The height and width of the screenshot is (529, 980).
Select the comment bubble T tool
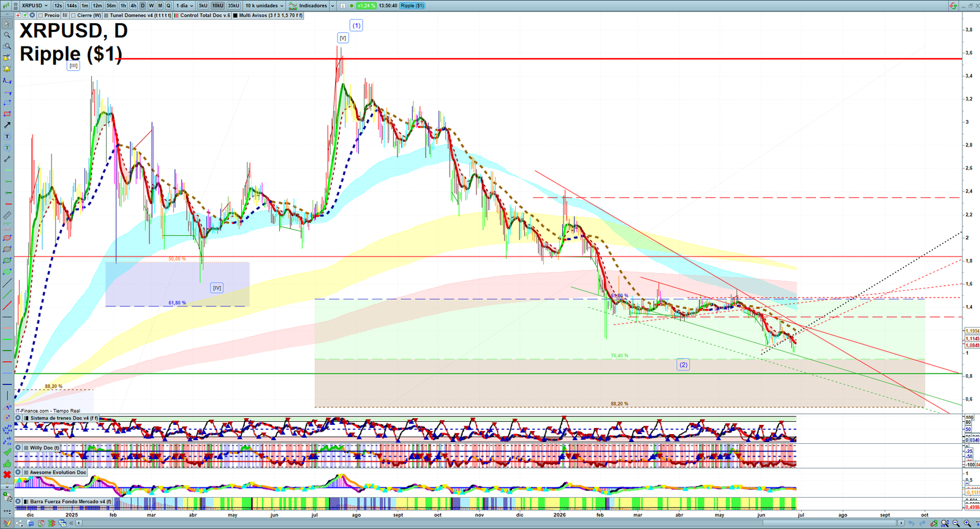(x=7, y=148)
